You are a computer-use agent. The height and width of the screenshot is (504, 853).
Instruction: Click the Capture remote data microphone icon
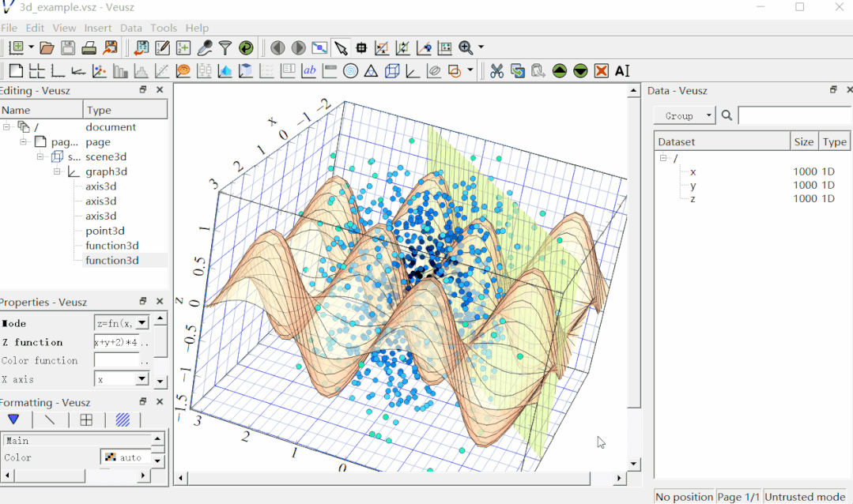click(205, 48)
